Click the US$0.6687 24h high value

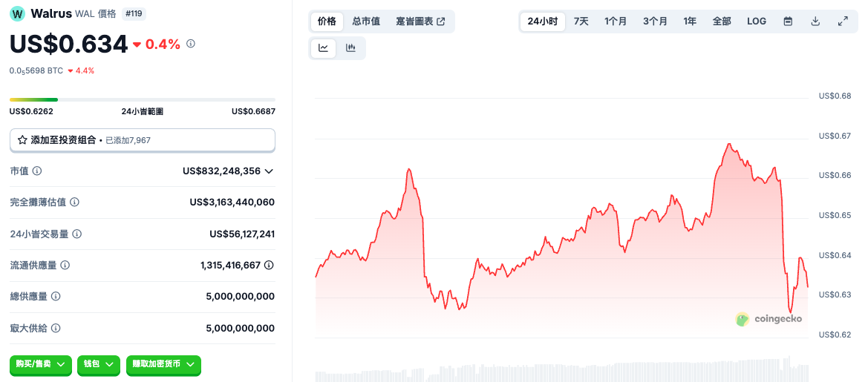coord(253,111)
